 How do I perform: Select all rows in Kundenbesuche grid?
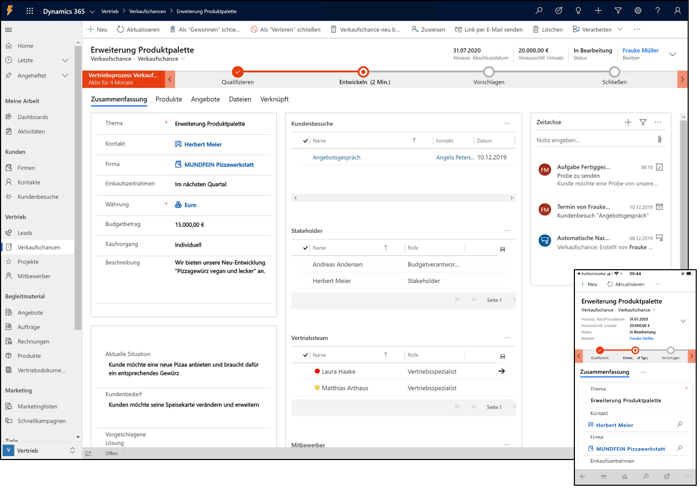point(305,141)
